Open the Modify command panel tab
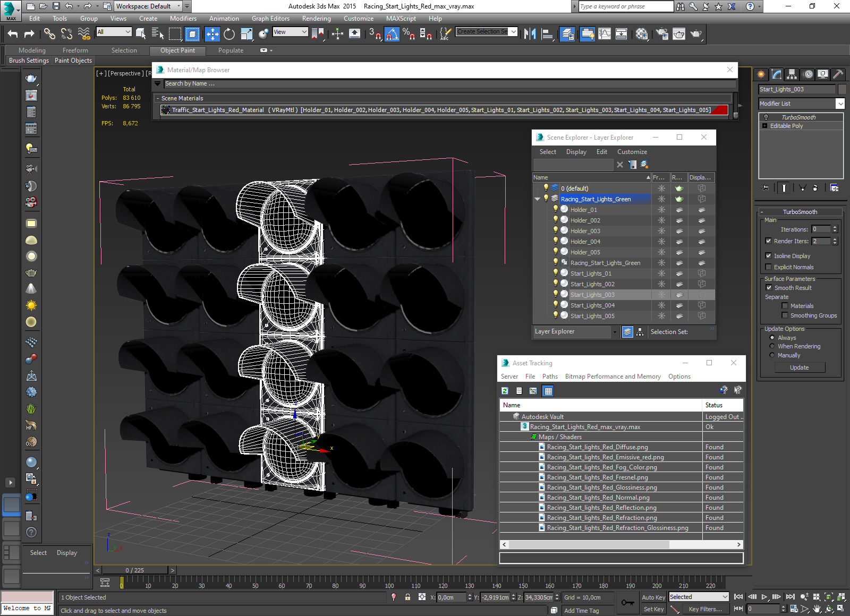The height and width of the screenshot is (616, 850). click(777, 74)
